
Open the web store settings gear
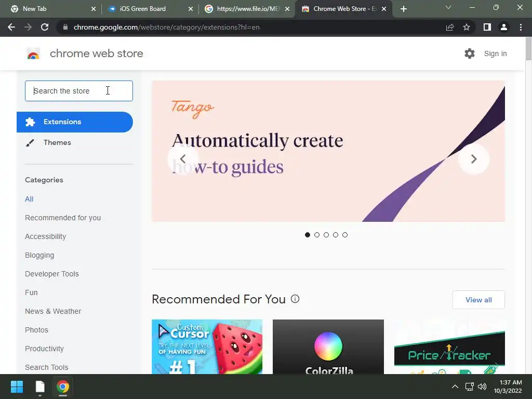coord(470,54)
